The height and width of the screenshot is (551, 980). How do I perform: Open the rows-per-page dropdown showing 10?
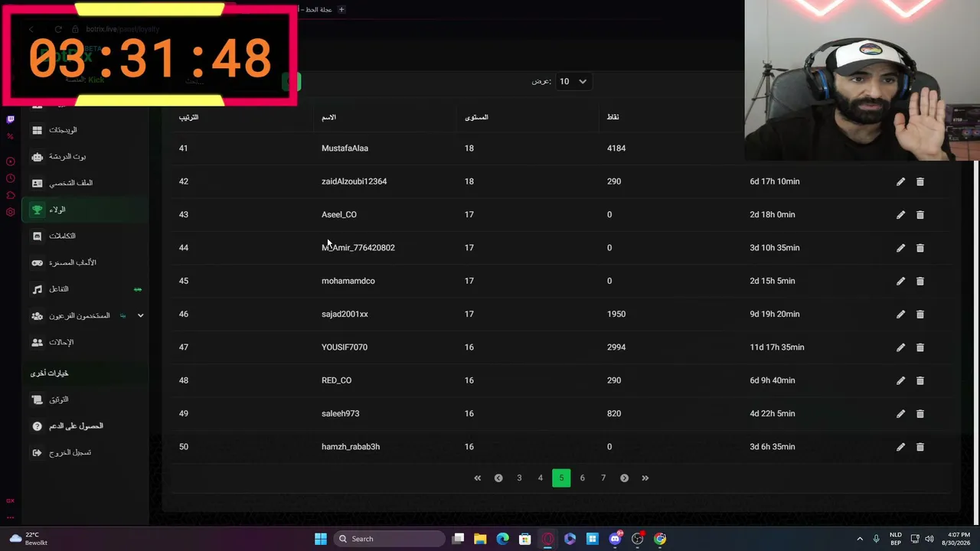point(573,81)
